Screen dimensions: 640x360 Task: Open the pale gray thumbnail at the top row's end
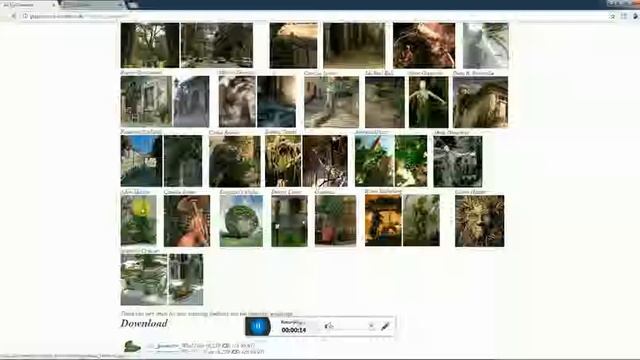coord(486,45)
